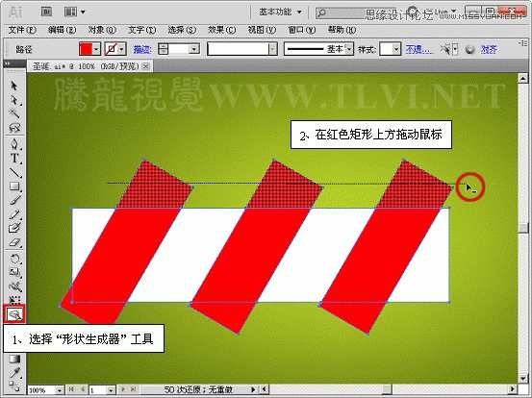Click the vertical scrollbar down arrow
Screen dimensions: 532x398
coord(523,379)
